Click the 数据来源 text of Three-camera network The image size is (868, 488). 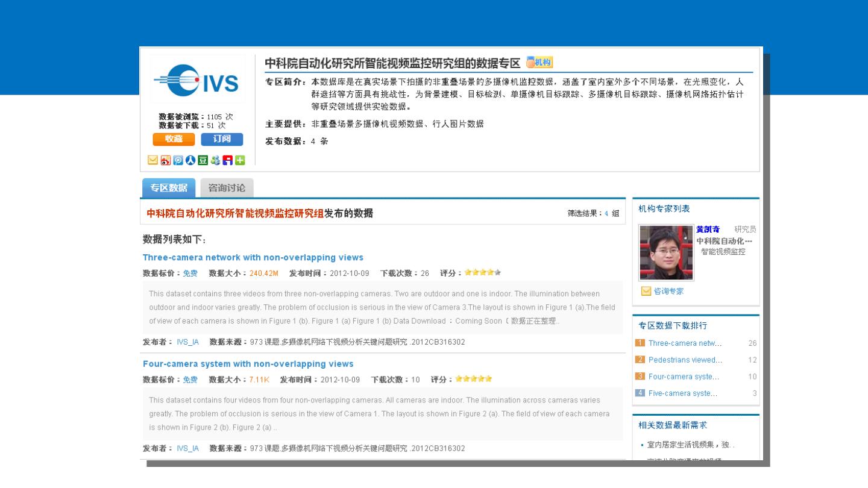[x=338, y=342]
